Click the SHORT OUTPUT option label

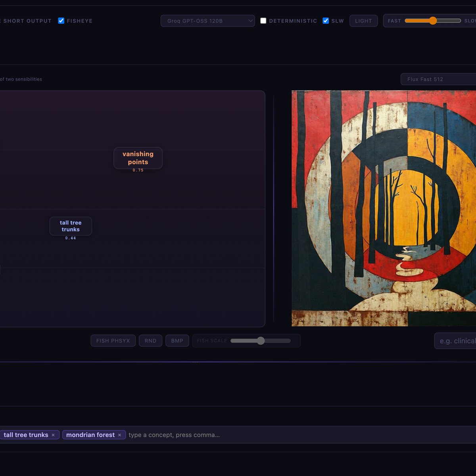coord(27,21)
